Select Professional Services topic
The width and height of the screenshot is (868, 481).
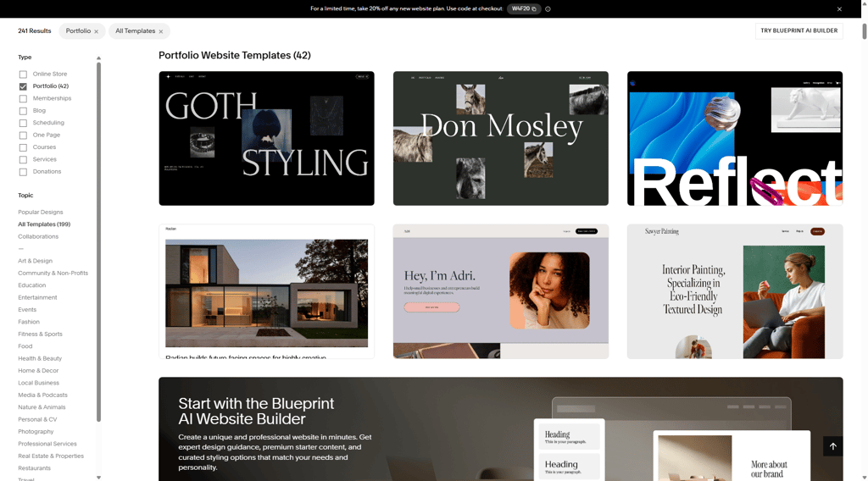tap(47, 444)
